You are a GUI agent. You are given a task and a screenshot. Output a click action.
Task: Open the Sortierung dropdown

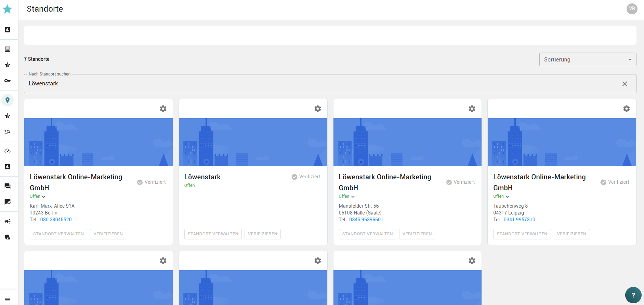click(588, 59)
